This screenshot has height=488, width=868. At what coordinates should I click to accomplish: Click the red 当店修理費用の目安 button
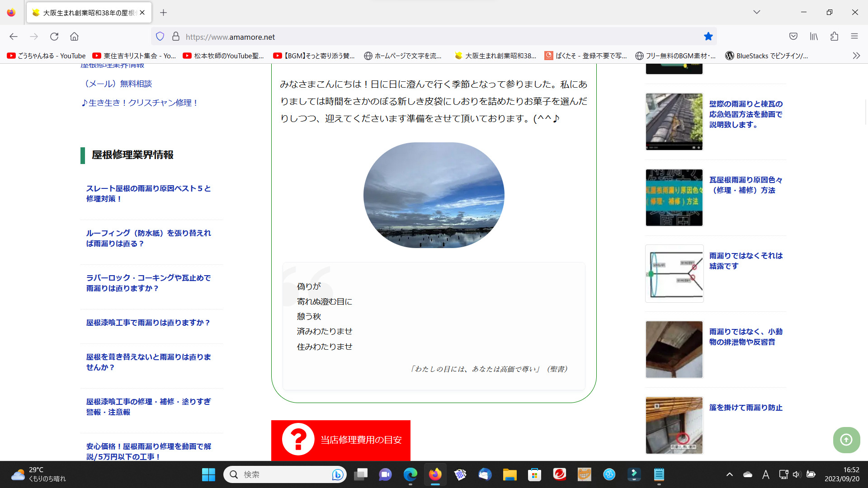(x=341, y=440)
